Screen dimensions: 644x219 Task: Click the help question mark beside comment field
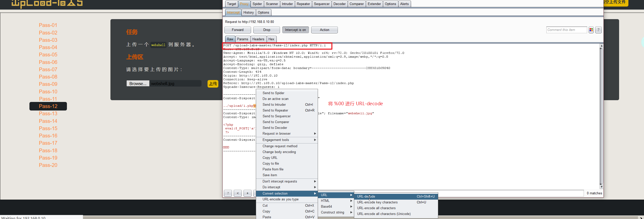click(598, 30)
